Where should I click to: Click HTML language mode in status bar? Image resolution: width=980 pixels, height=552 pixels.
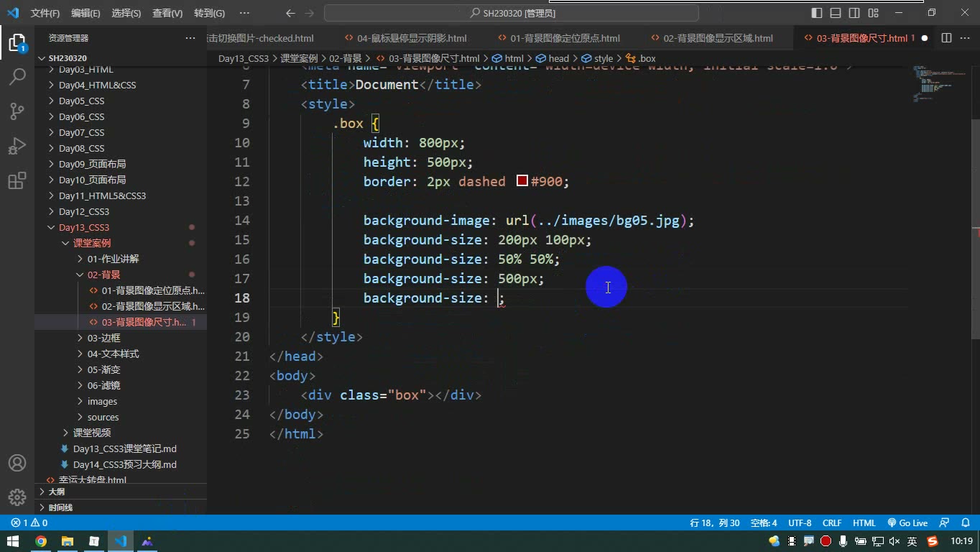[864, 523]
